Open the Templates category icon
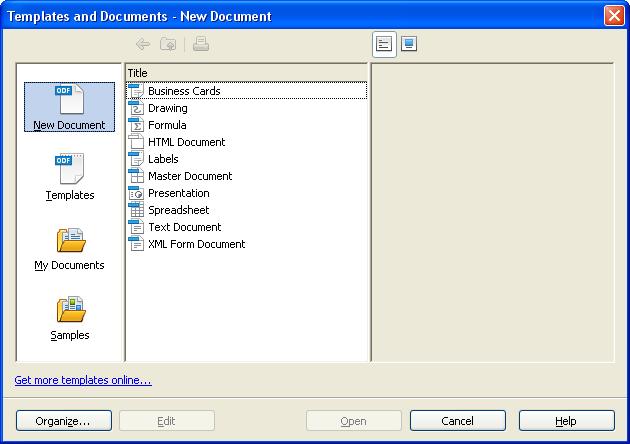This screenshot has width=630, height=444. click(70, 169)
